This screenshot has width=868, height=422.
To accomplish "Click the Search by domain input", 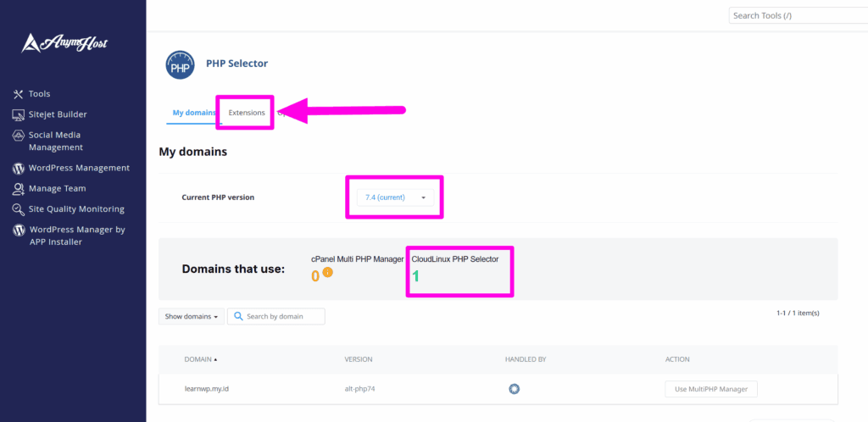I will [x=276, y=316].
